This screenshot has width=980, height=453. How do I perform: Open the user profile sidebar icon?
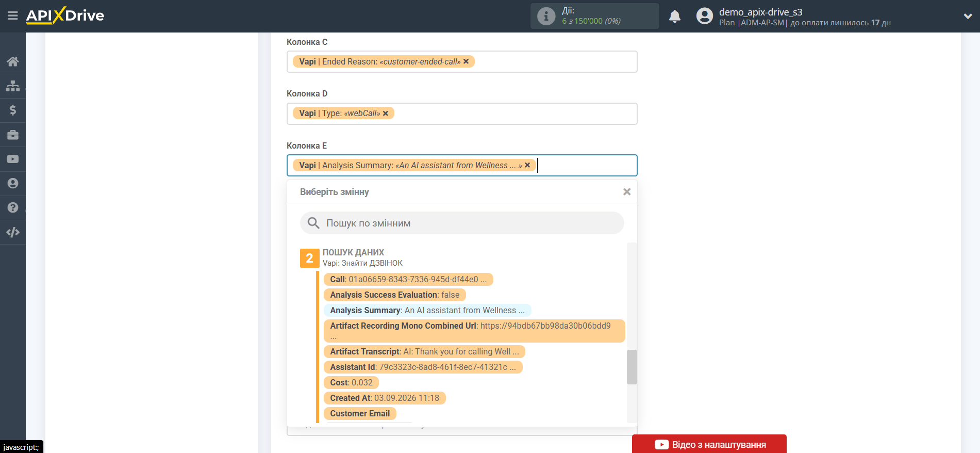(13, 183)
